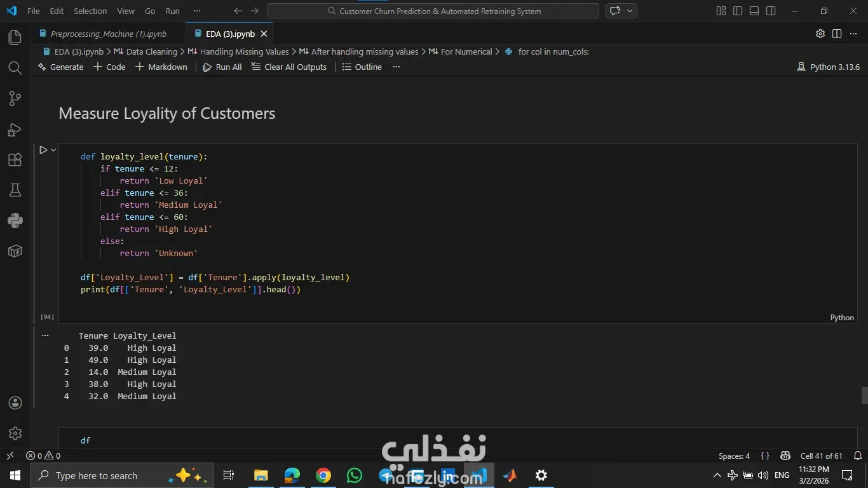
Task: Click Clear All Outputs
Action: coord(289,67)
